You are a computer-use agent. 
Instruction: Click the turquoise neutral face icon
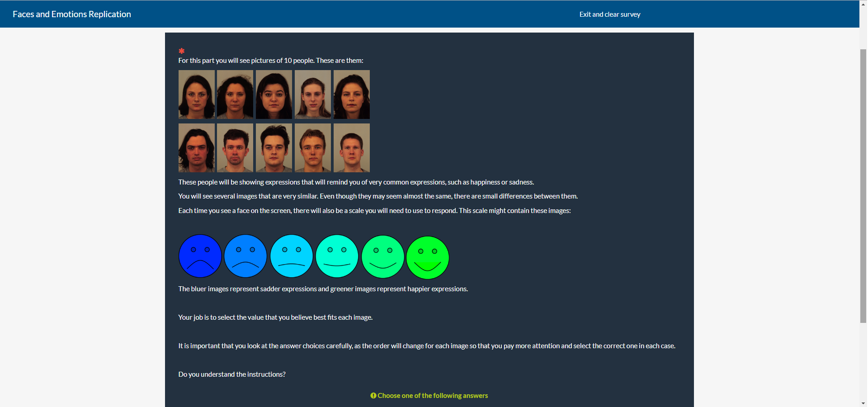pos(337,256)
